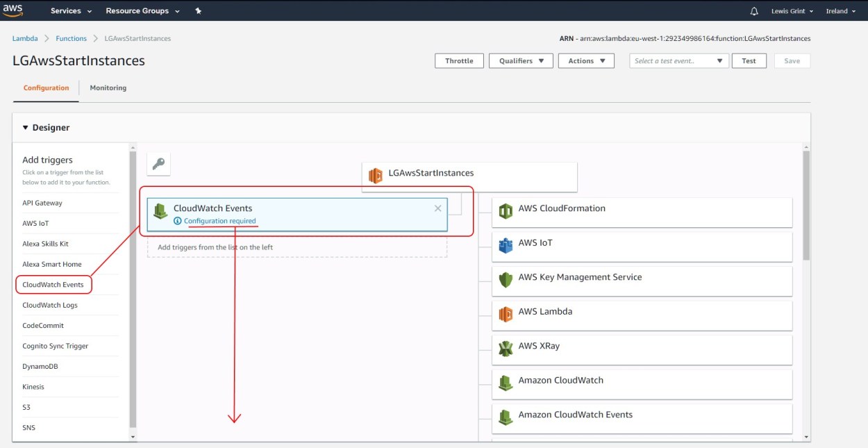The image size is (868, 448).
Task: Click the pin/favorites star in the navbar
Action: (x=198, y=10)
